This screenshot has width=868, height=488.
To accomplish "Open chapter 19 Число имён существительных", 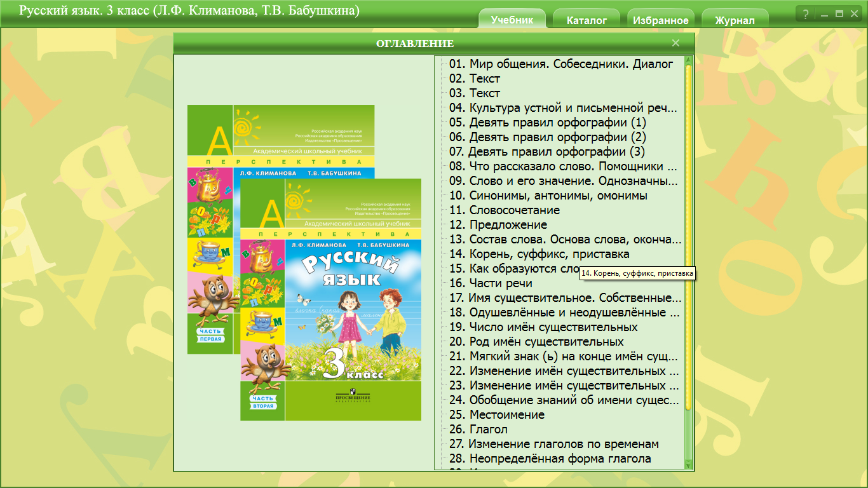I will point(543,327).
